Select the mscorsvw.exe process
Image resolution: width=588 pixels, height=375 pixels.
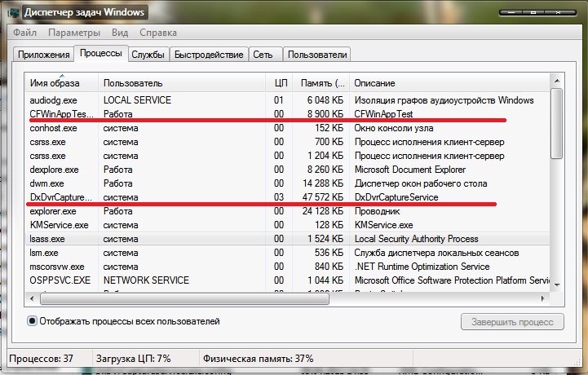tap(287, 267)
